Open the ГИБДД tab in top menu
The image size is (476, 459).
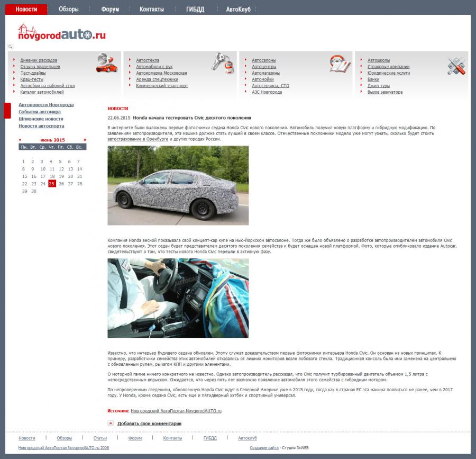[x=195, y=10]
